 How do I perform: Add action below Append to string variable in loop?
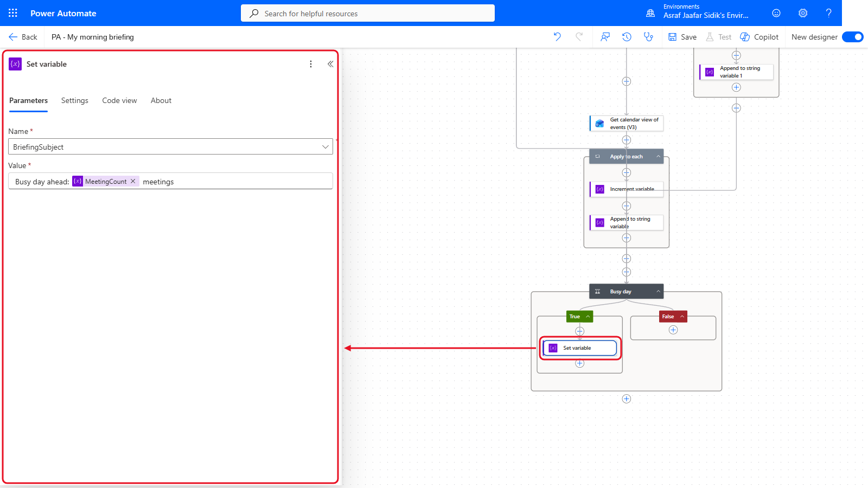click(627, 237)
